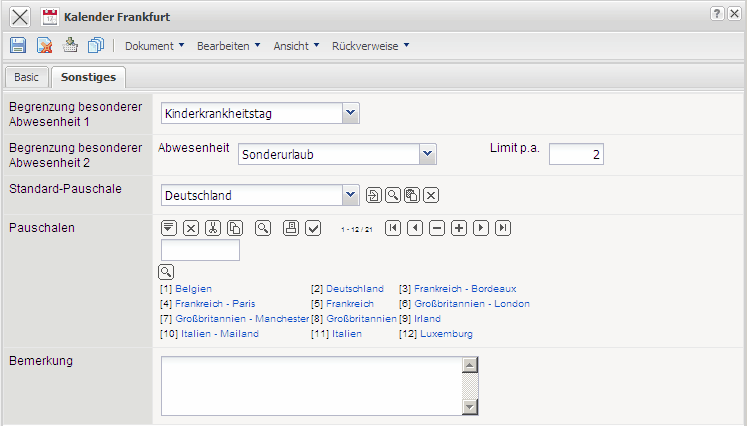Viewport: 747px width, 426px height.
Task: Click the plus icon in Pauschalen pager
Action: point(459,228)
